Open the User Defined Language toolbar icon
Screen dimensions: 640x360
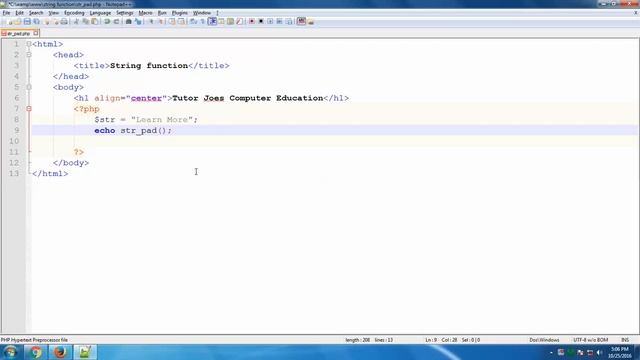tap(221, 21)
